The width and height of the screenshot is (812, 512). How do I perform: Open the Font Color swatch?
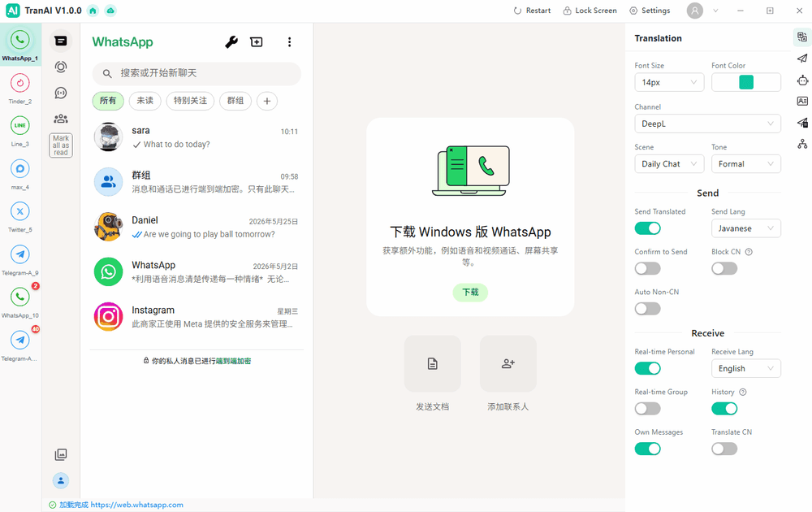click(x=745, y=82)
